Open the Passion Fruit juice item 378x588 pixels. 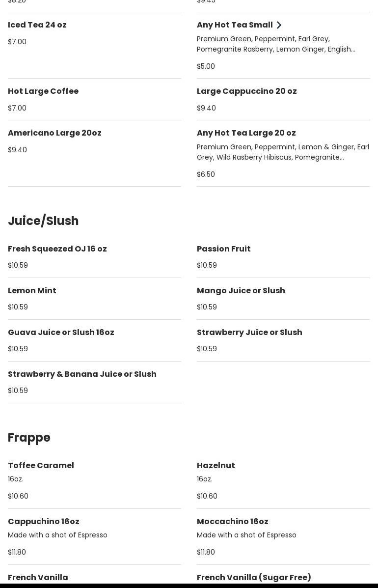pos(283,257)
